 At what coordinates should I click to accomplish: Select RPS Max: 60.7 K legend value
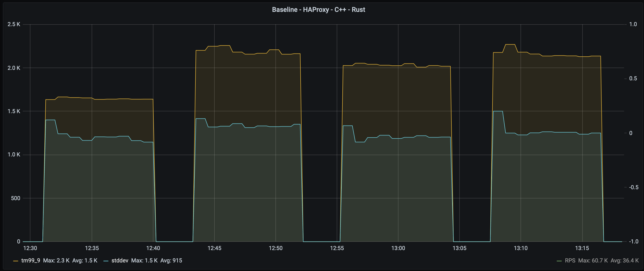593,261
